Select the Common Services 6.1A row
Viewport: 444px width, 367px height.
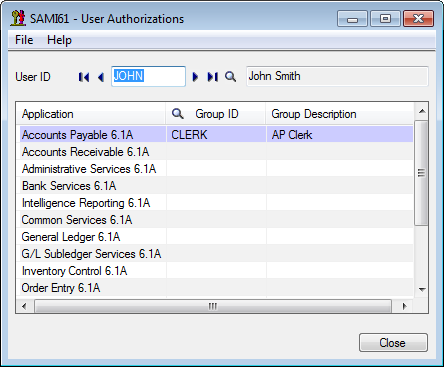[216, 220]
